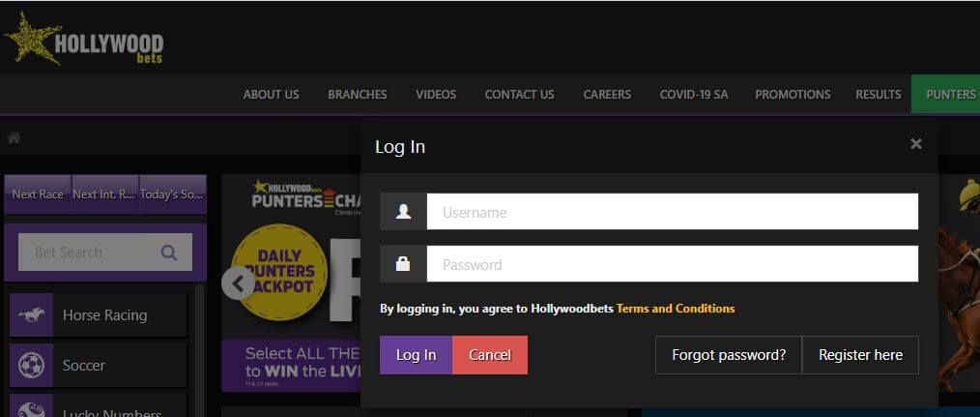Open the Contact Us page
Image resolution: width=980 pixels, height=417 pixels.
point(519,95)
